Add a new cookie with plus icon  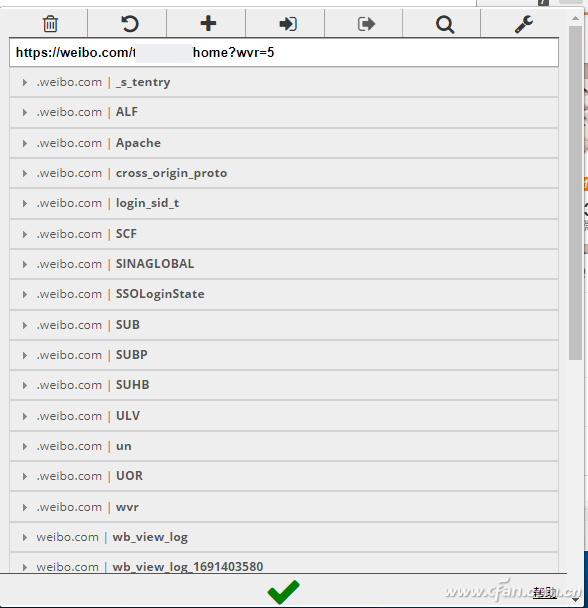click(x=208, y=23)
